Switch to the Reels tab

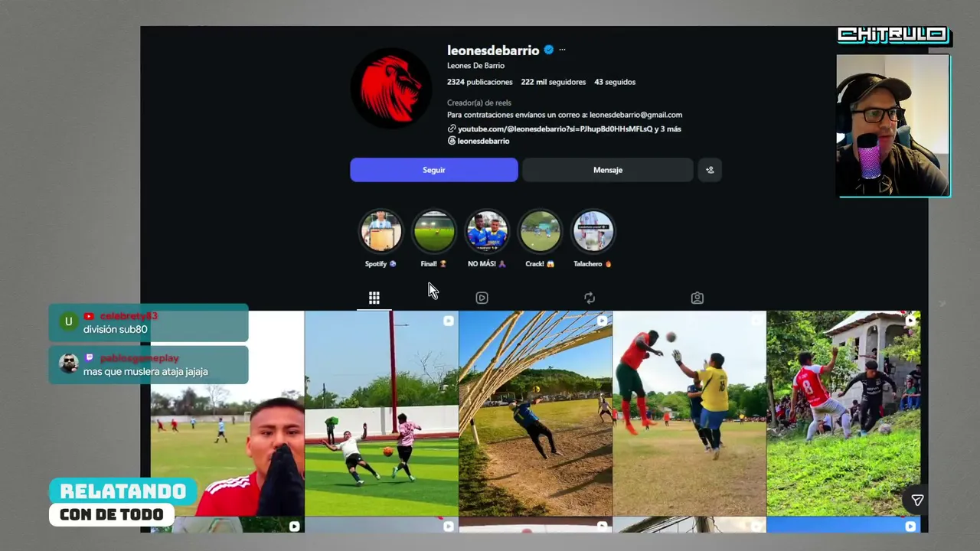[x=482, y=298]
